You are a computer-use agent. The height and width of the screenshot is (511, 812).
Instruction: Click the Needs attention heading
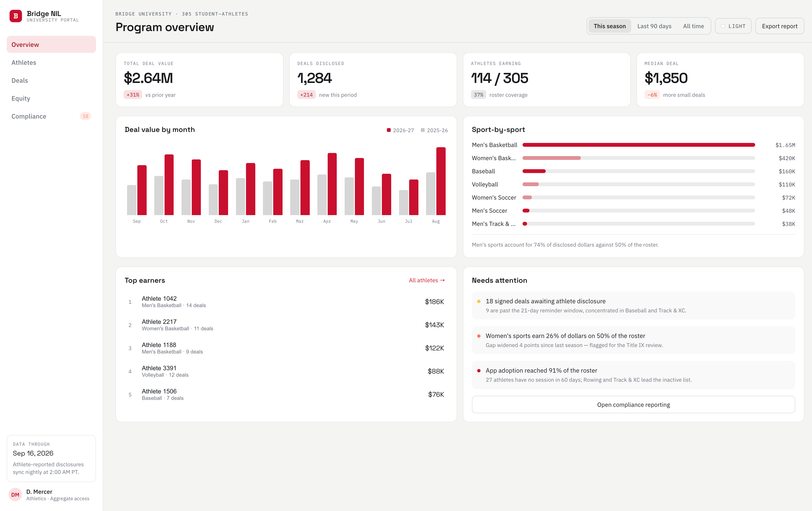point(499,280)
